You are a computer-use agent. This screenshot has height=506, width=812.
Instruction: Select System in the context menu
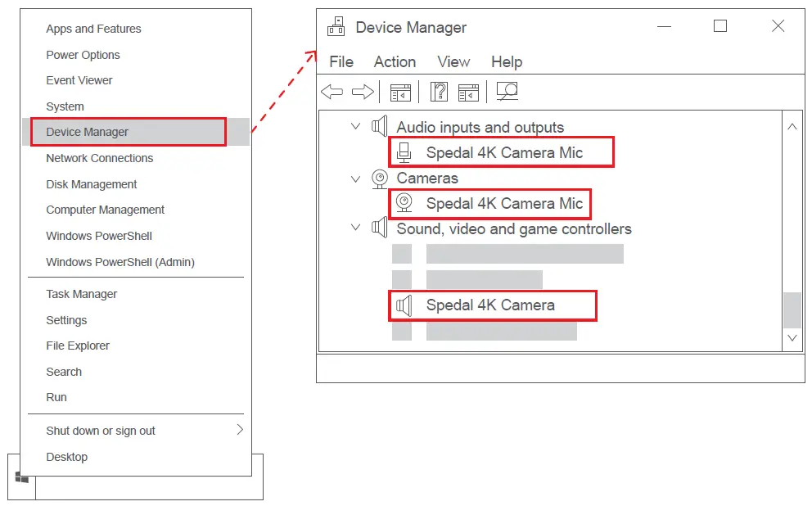pos(65,106)
